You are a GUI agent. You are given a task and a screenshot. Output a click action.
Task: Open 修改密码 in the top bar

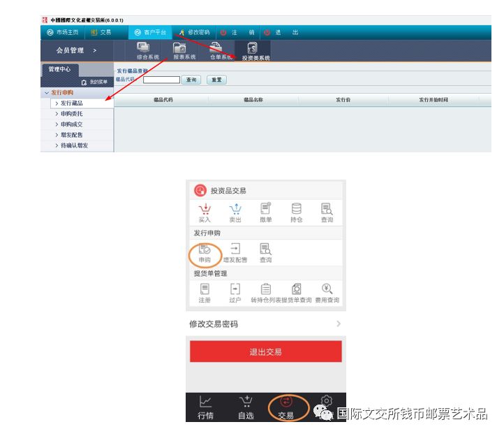pyautogui.click(x=195, y=32)
